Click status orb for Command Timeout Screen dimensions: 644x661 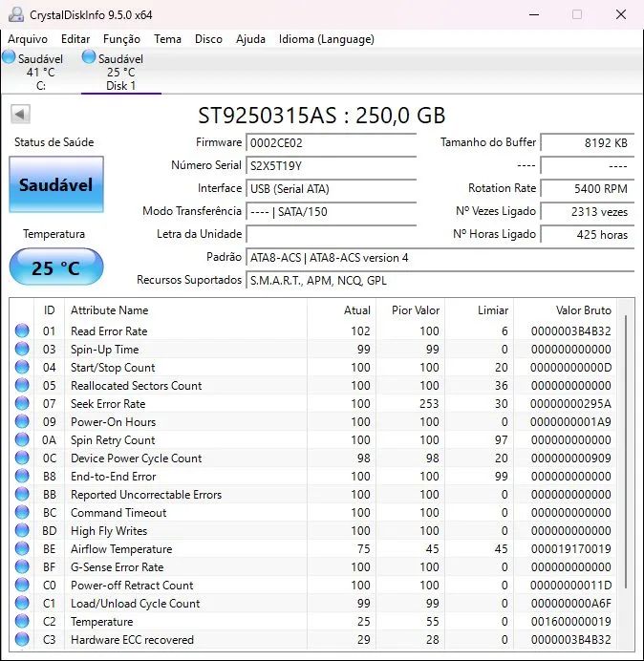pyautogui.click(x=22, y=512)
